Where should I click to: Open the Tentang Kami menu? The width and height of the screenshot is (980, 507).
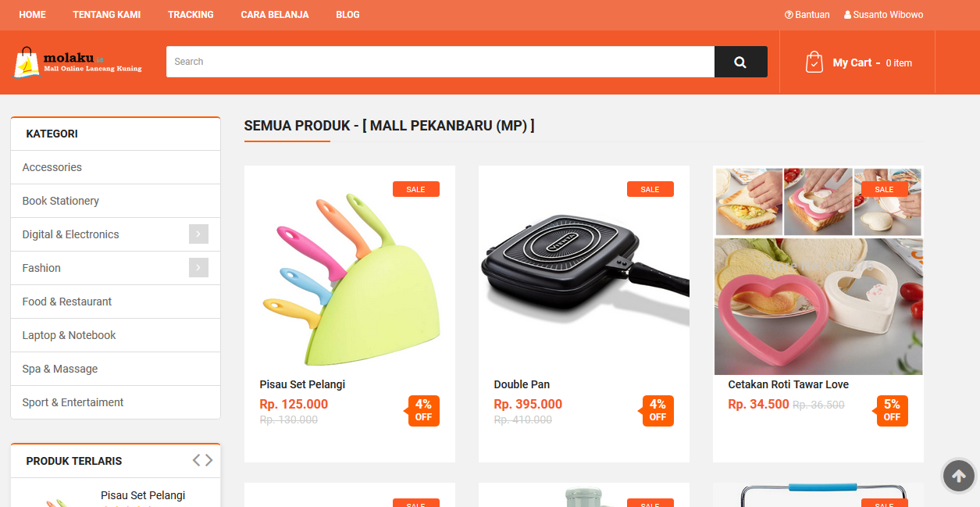coord(107,15)
